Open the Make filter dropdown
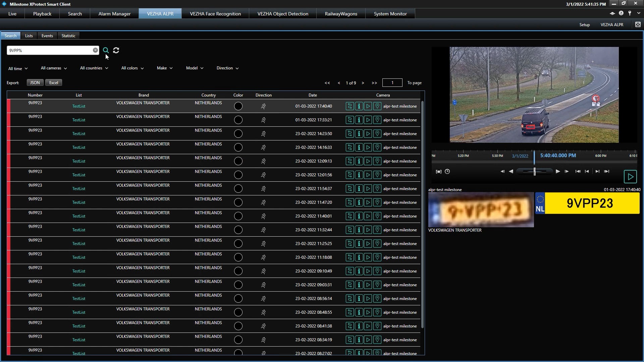 click(x=165, y=68)
